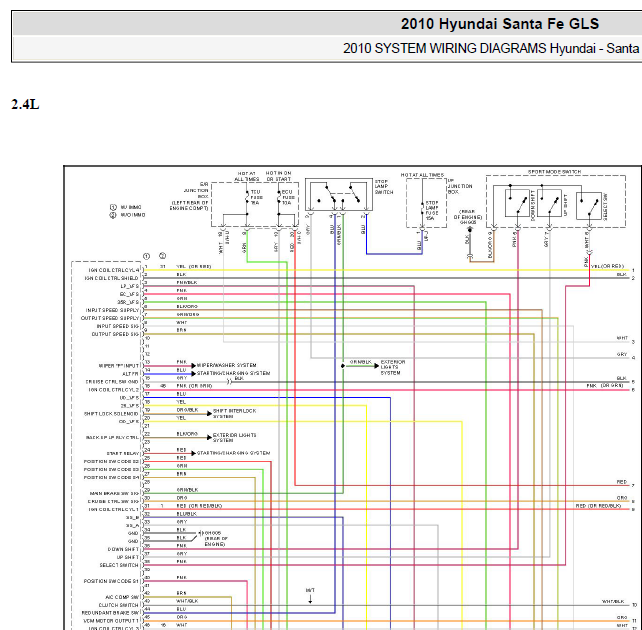Screen dimensions: 642x630
Task: Click the 'POSITION SW CODE S2' pin label
Action: pyautogui.click(x=111, y=461)
